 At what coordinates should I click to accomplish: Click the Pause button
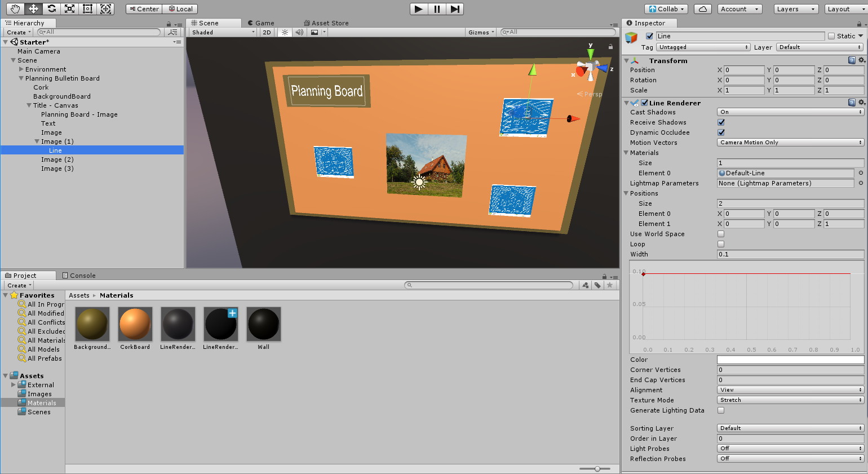click(437, 9)
